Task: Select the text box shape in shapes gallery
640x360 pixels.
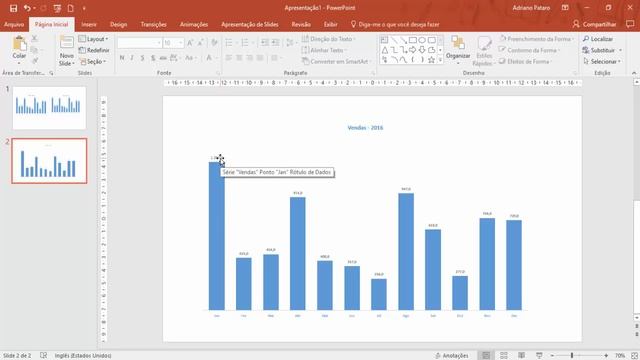Action: pos(384,40)
